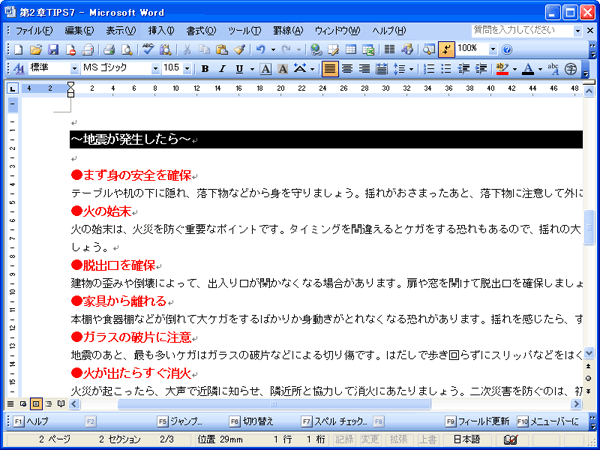The image size is (600, 450).
Task: Toggle Italic formatting
Action: [222, 69]
